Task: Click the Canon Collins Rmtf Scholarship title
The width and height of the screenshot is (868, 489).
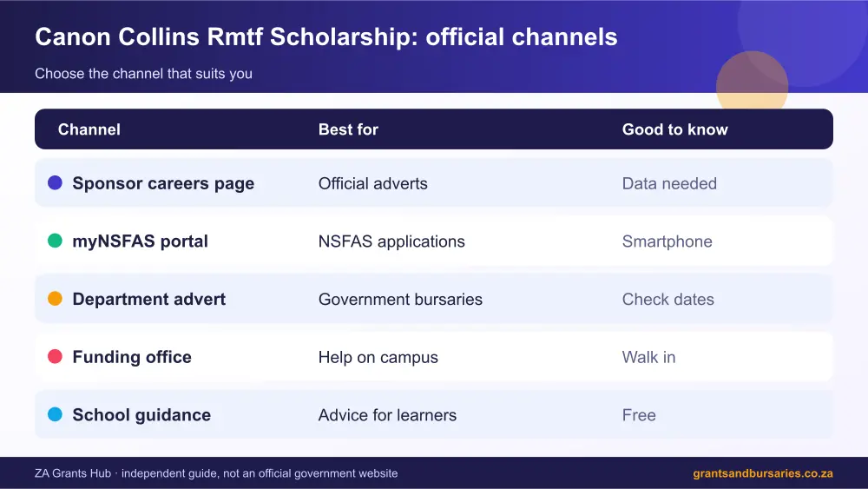Action: (326, 37)
